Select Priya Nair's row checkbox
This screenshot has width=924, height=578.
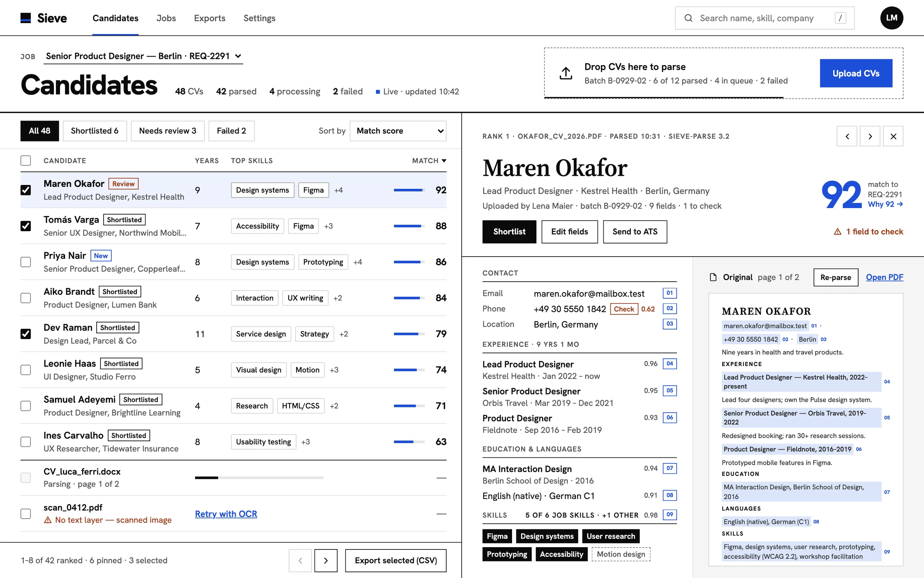pos(26,262)
